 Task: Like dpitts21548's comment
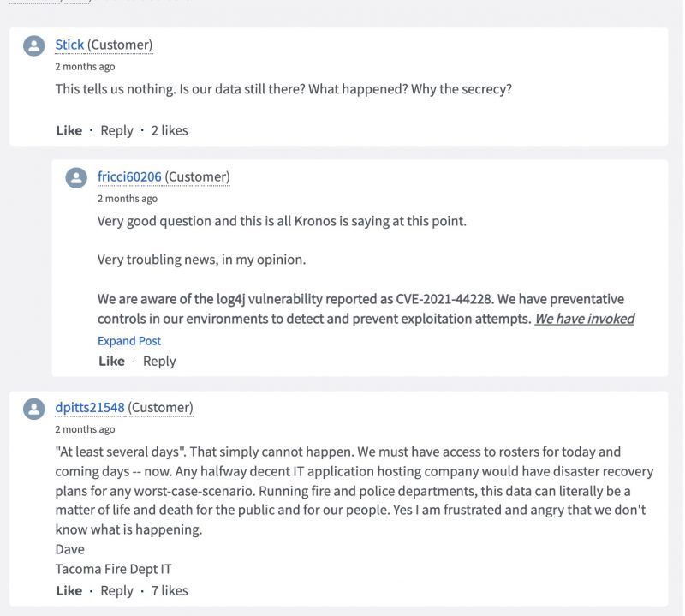coord(68,590)
